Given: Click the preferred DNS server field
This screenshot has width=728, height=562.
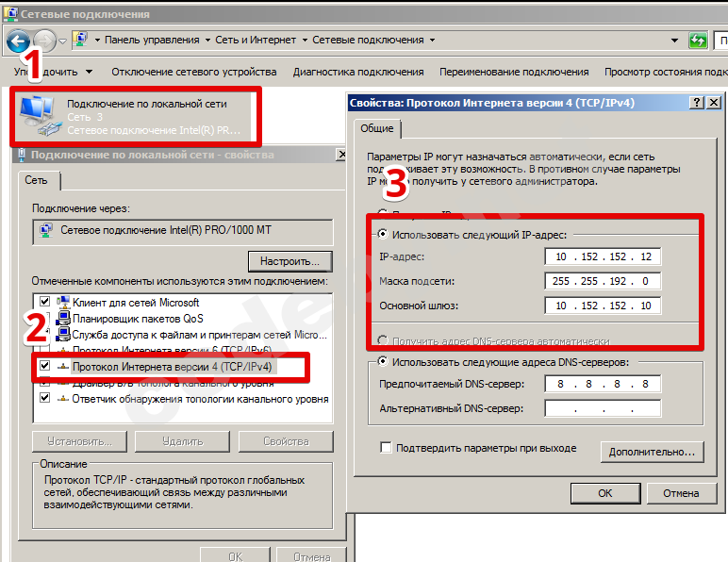Looking at the screenshot, I should pos(603,384).
